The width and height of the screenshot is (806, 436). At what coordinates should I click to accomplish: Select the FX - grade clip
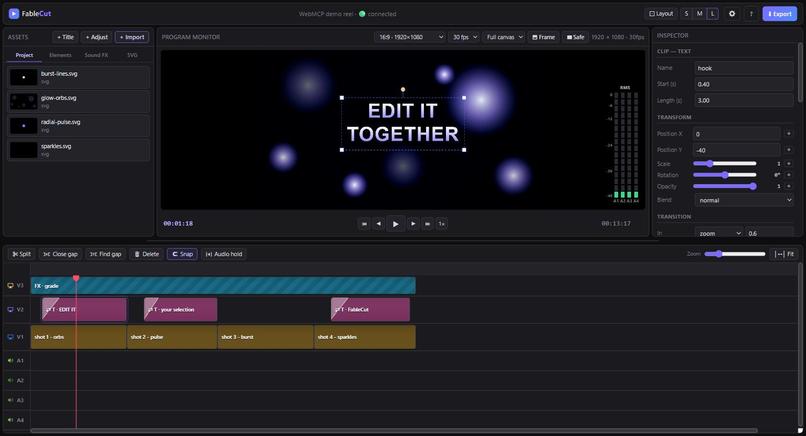223,285
